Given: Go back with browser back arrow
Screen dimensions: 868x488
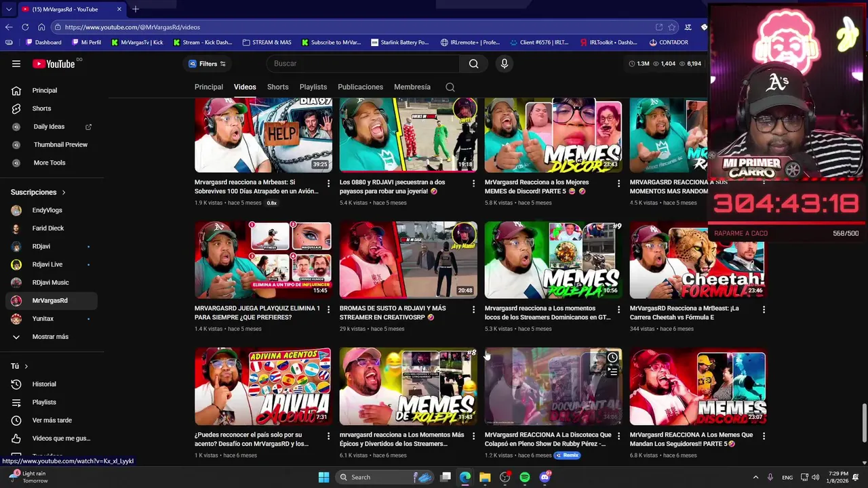Looking at the screenshot, I should (9, 27).
